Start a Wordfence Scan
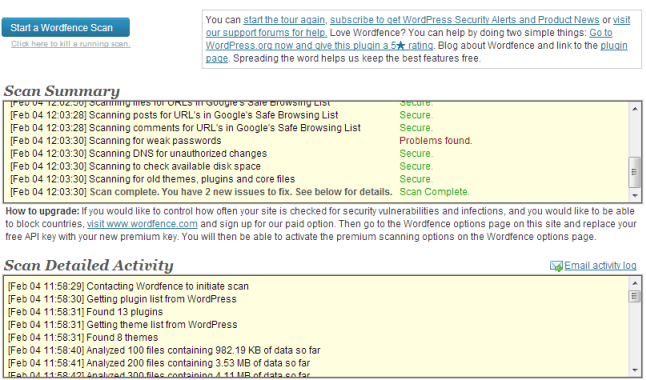 (x=66, y=28)
